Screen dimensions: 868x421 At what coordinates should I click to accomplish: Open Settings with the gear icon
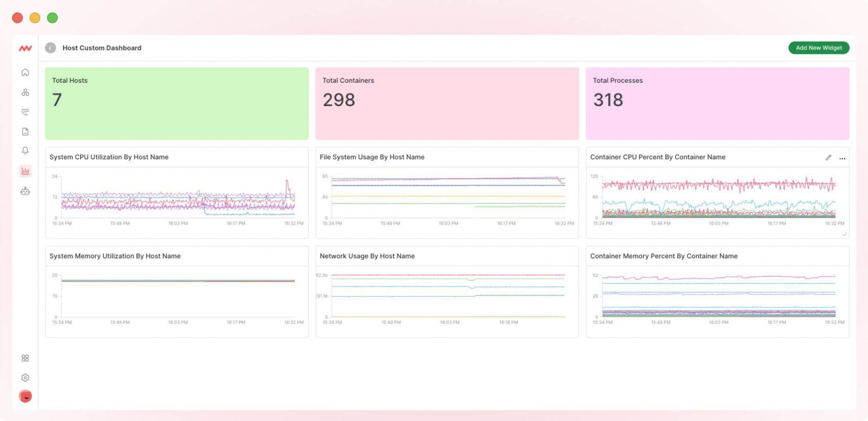(x=25, y=377)
